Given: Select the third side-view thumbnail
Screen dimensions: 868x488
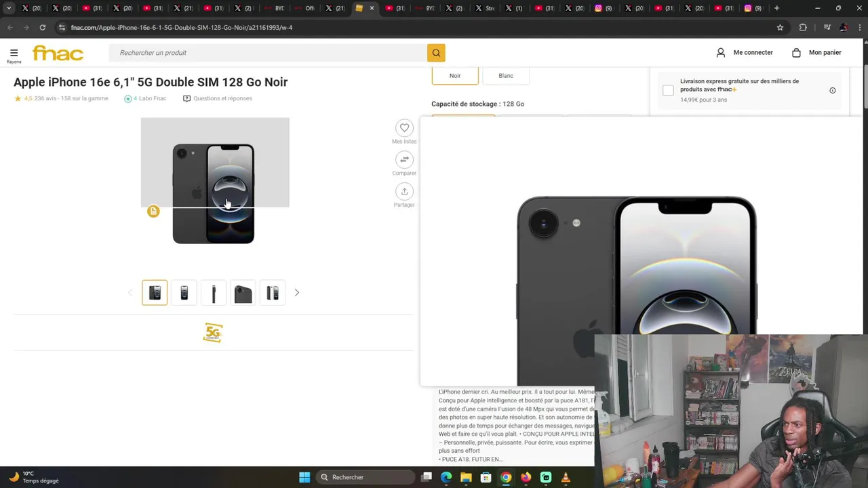Looking at the screenshot, I should (x=214, y=293).
